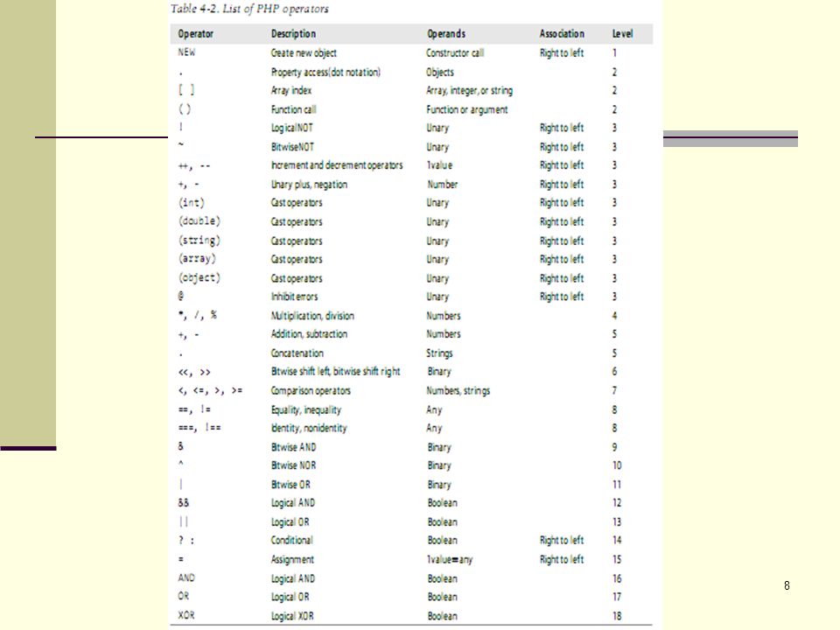The height and width of the screenshot is (630, 840).
Task: Select the 'Array index' description
Action: [x=291, y=90]
